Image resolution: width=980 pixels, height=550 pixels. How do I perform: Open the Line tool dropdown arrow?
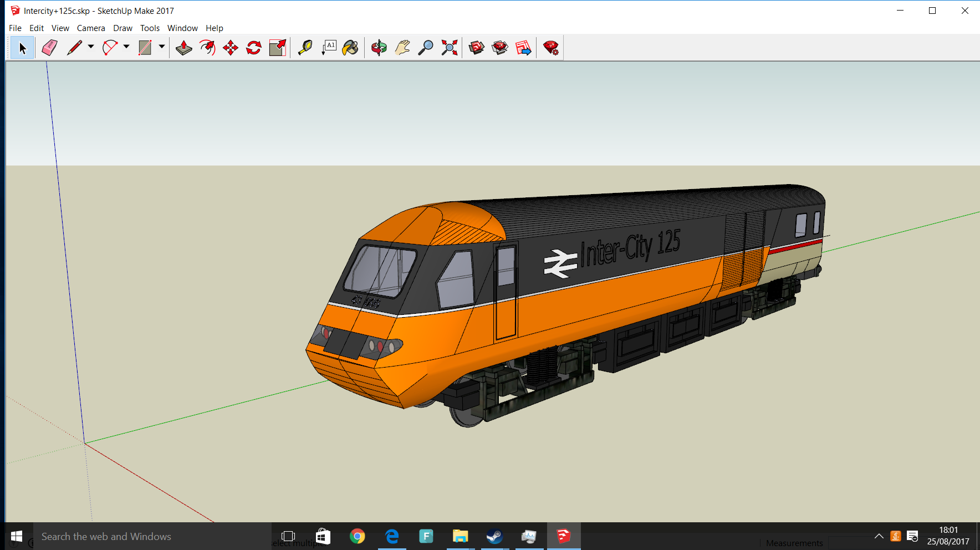[x=91, y=47]
